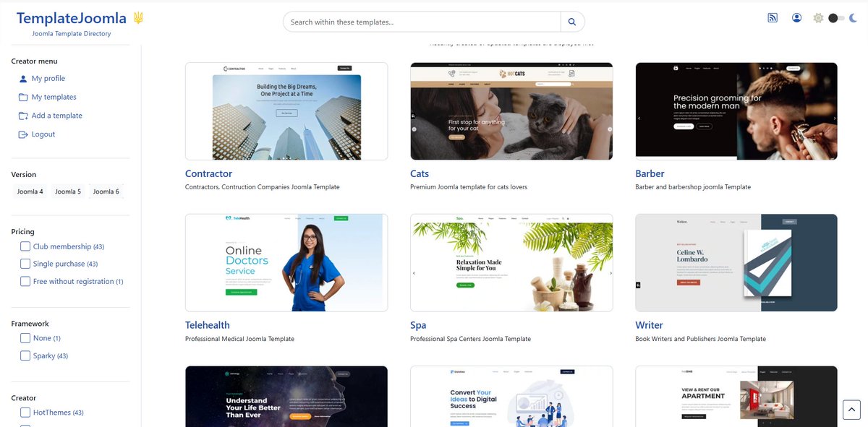Click 'Professional Spa Centers Joomla Template' description
The height and width of the screenshot is (427, 868).
coord(470,339)
